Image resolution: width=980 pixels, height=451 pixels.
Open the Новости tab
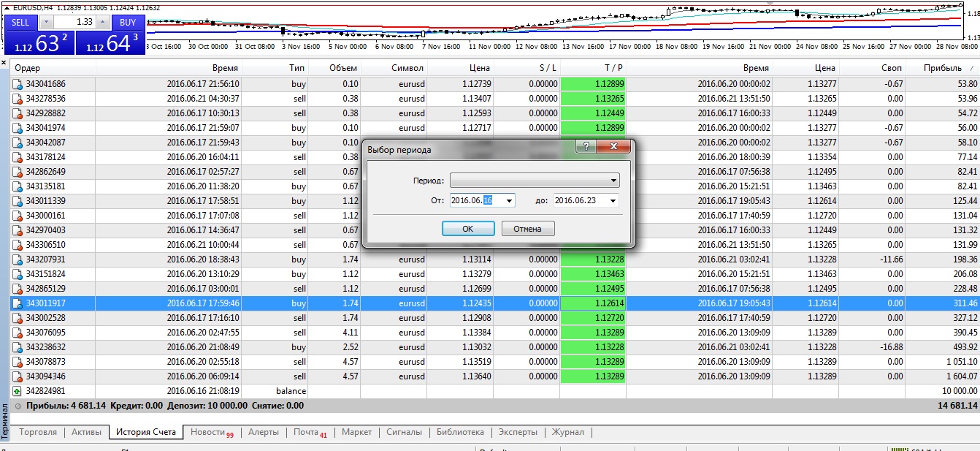(x=211, y=432)
